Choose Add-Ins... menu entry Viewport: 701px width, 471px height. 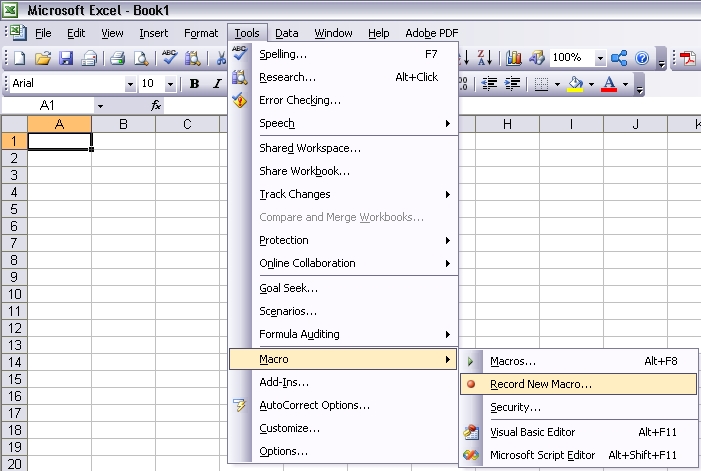tap(343, 382)
